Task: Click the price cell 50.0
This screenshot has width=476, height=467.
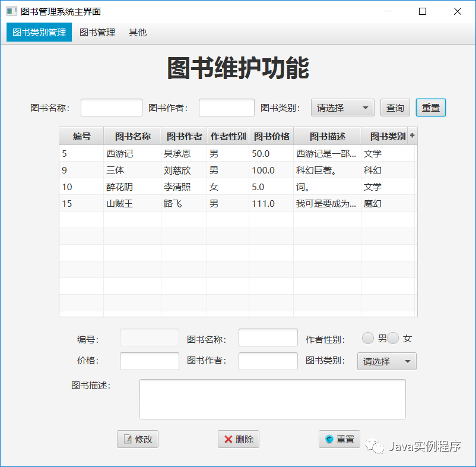Action: [x=271, y=153]
